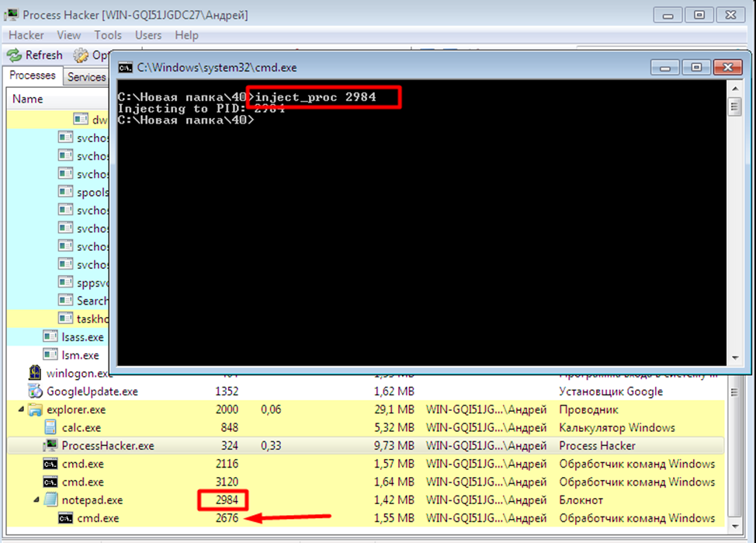Image resolution: width=756 pixels, height=543 pixels.
Task: Collapse the notepad.exe process tree
Action: coord(36,499)
